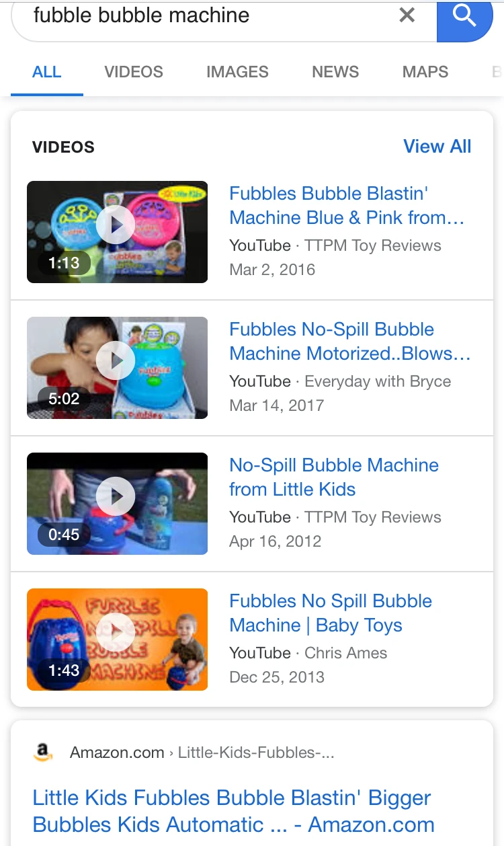Open 'Fubbles No Spill Bubble Machine | Baby Toys'
Image resolution: width=504 pixels, height=846 pixels.
[331, 613]
